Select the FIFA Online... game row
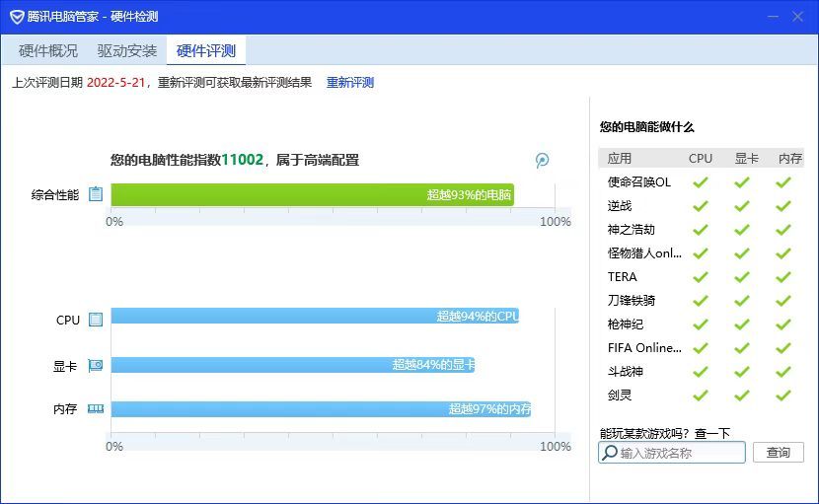 (x=701, y=348)
